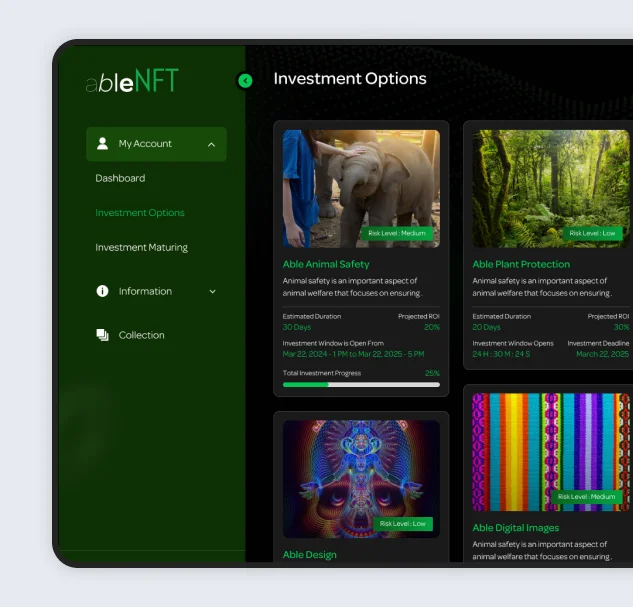Image resolution: width=633 pixels, height=607 pixels.
Task: Click the ableNFT logo
Action: (131, 82)
